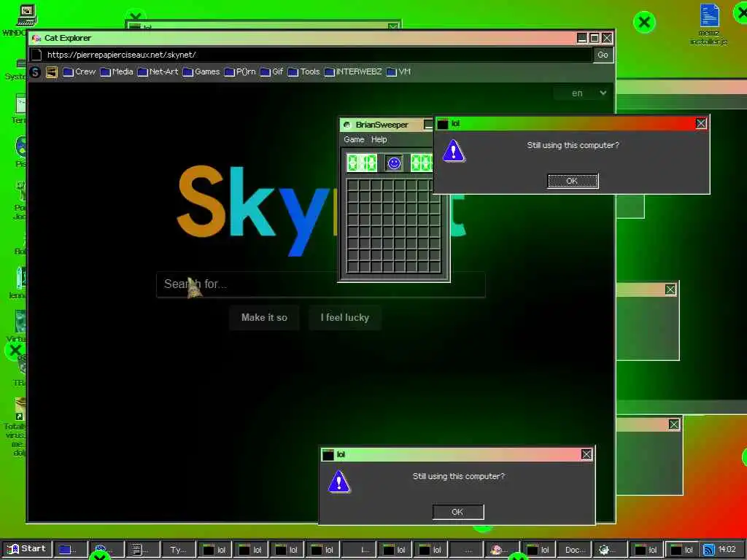Click the Cat Explorer title bar icon
Screen dimensions: 747x560
point(36,38)
